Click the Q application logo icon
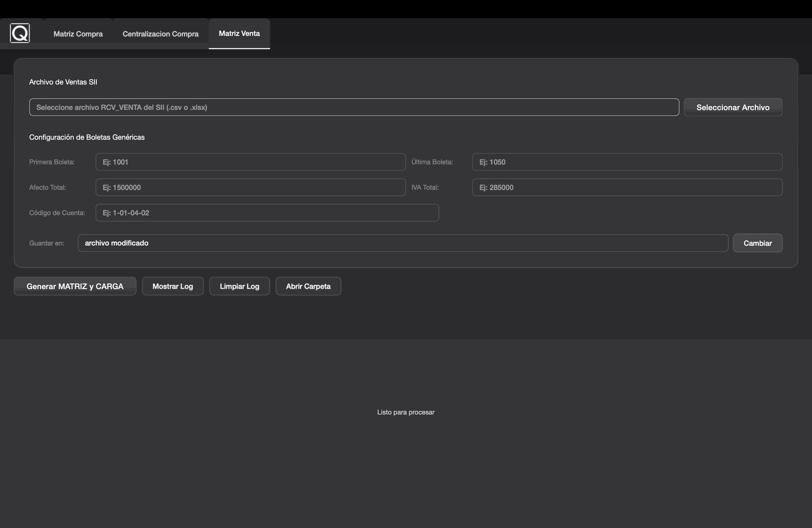The height and width of the screenshot is (528, 812). tap(20, 33)
